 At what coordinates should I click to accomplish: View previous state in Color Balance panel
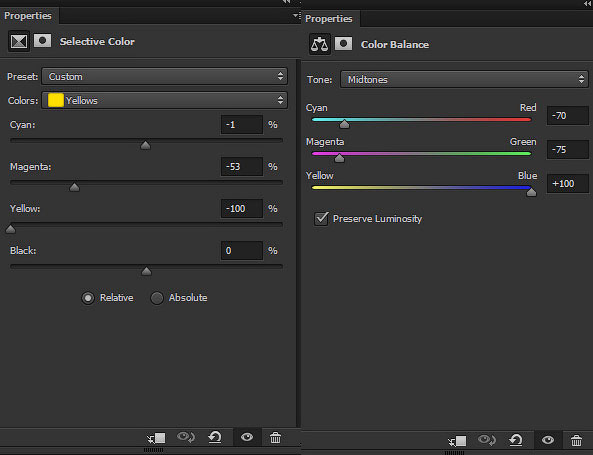pyautogui.click(x=487, y=440)
